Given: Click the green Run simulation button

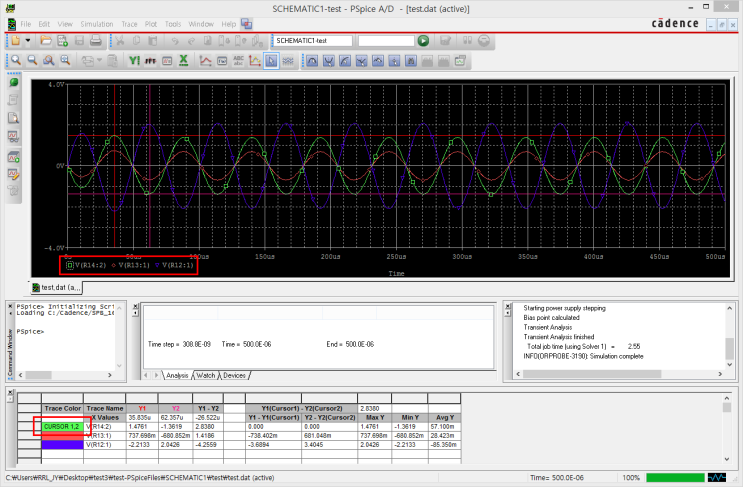Looking at the screenshot, I should point(423,41).
